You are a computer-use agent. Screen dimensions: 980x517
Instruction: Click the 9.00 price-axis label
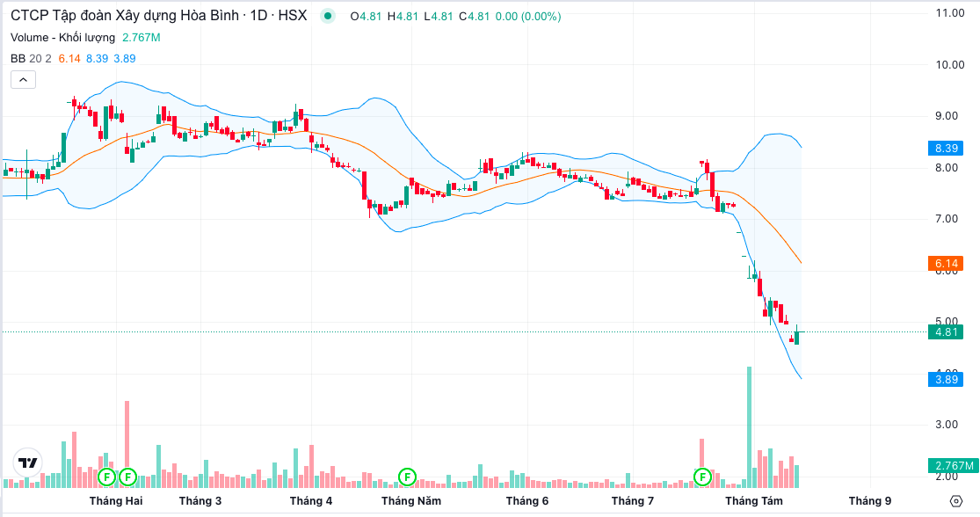947,116
